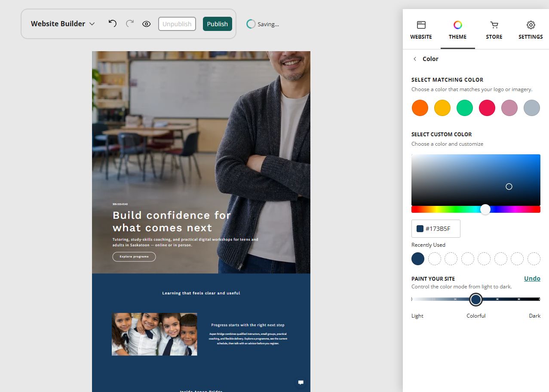Select the navy recently used color swatch

(418, 259)
